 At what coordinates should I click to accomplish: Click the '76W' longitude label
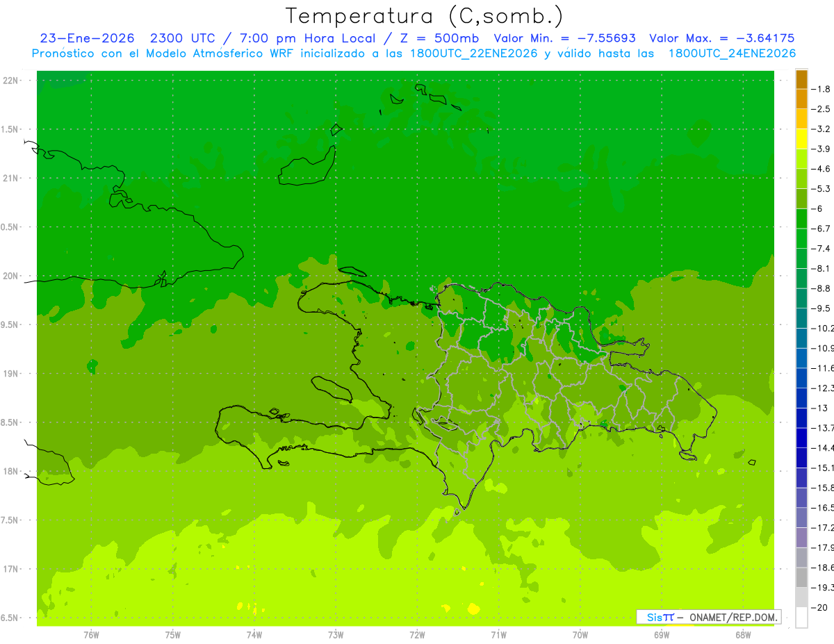(x=91, y=635)
